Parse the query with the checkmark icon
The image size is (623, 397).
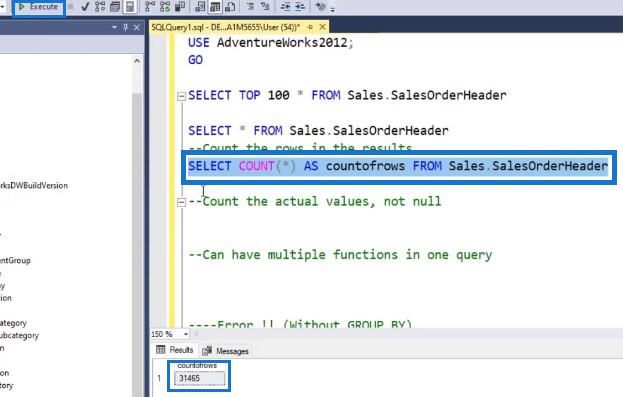(x=85, y=7)
